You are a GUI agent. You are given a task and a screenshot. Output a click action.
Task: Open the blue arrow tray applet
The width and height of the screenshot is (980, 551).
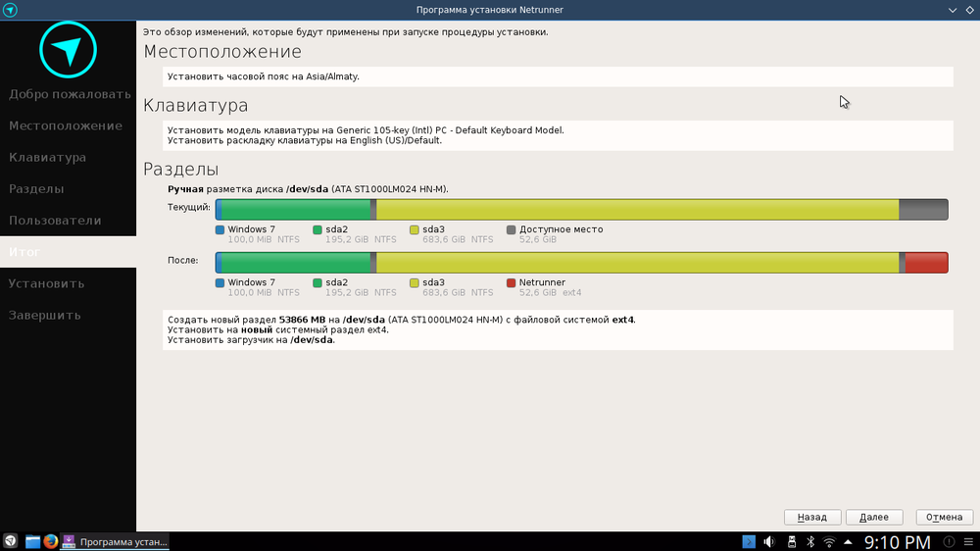coord(749,541)
